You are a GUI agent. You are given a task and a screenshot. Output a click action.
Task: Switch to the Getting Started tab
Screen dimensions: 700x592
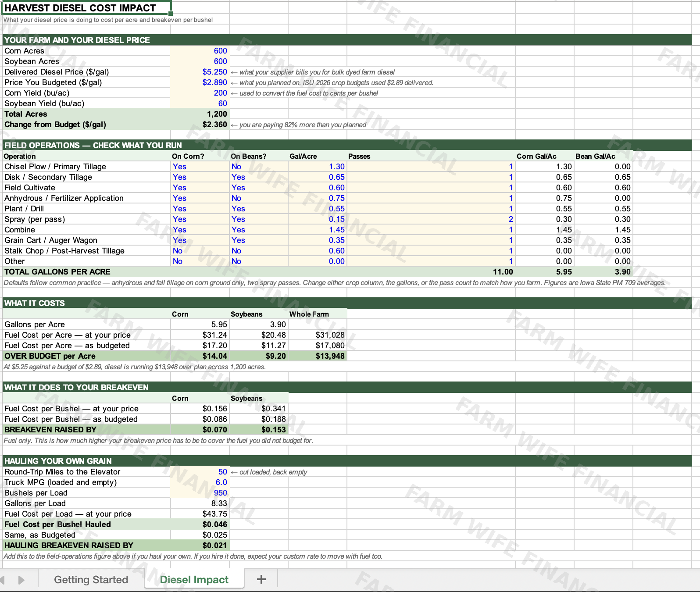(91, 579)
